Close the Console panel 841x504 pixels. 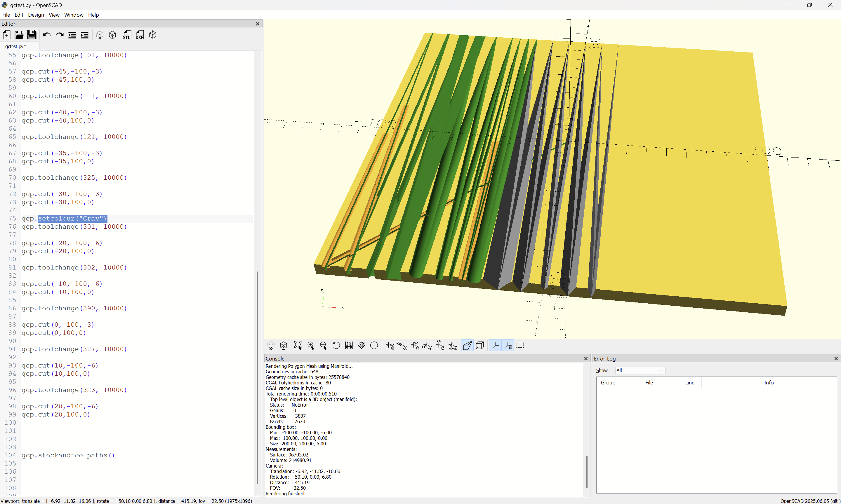[x=586, y=359]
